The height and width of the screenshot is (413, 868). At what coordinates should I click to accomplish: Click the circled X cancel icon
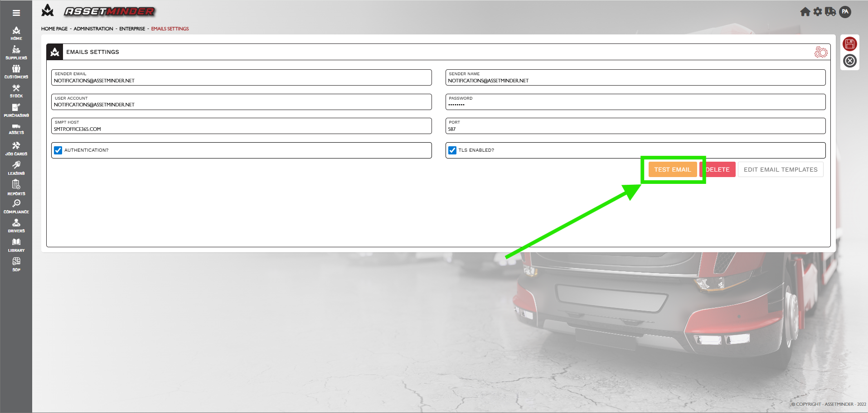click(850, 61)
